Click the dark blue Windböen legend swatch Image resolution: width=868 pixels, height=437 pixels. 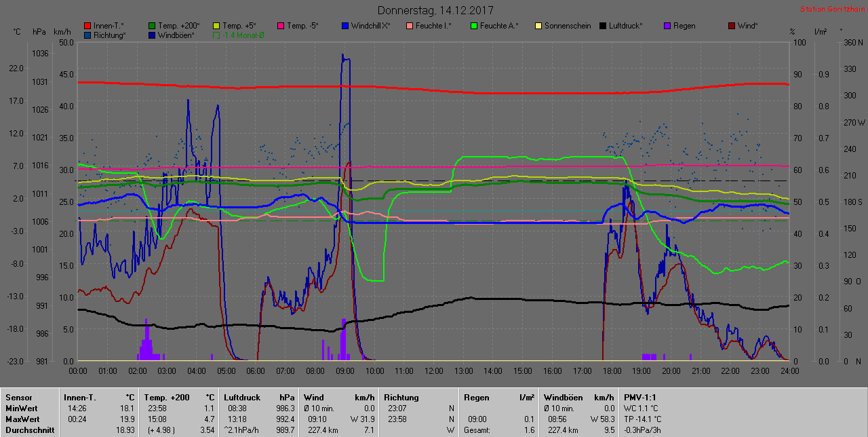tap(153, 35)
